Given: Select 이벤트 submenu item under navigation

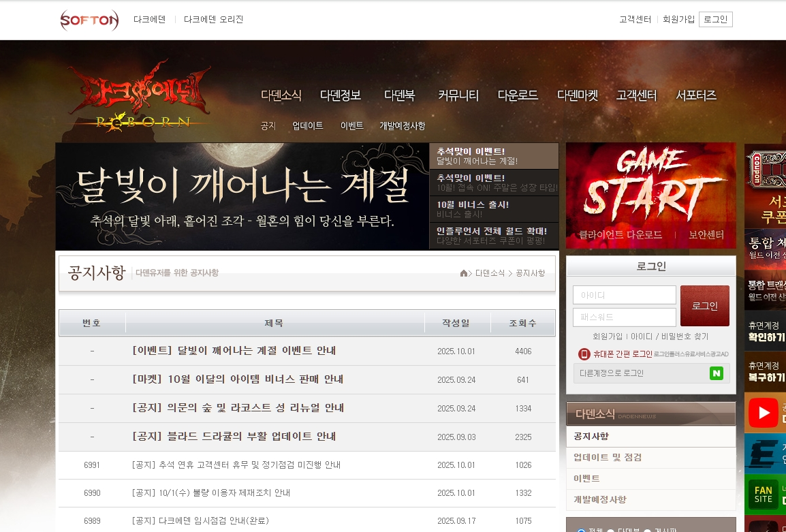Looking at the screenshot, I should [x=352, y=126].
